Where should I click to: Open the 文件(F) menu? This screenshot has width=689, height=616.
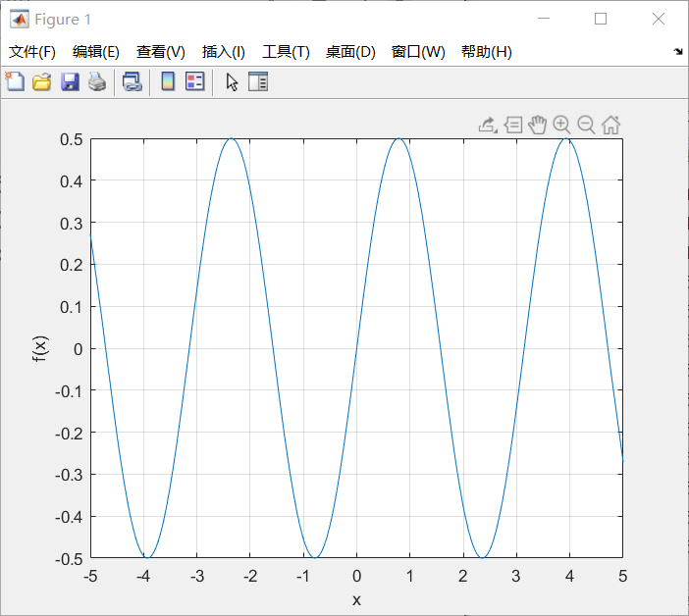tap(32, 52)
